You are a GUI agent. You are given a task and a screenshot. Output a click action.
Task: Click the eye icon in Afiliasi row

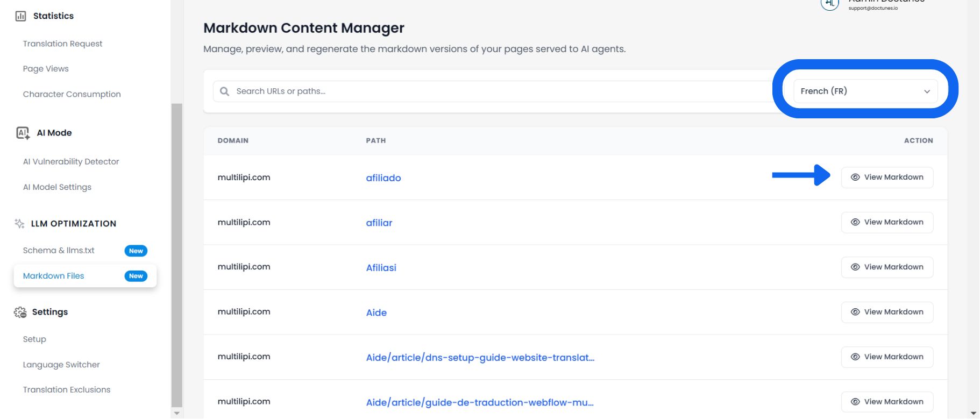click(x=855, y=267)
